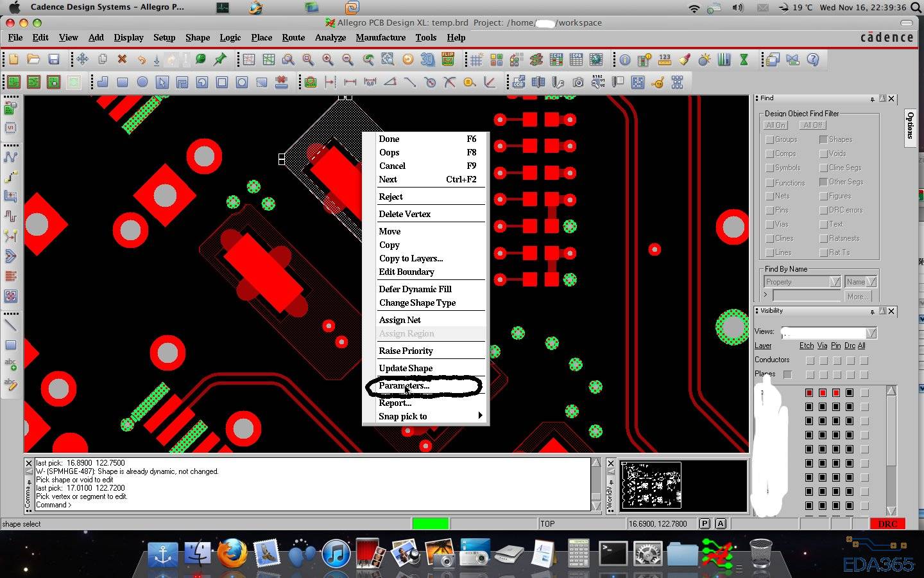This screenshot has height=578, width=924.
Task: Check the DRC errors find filter box
Action: (x=823, y=210)
